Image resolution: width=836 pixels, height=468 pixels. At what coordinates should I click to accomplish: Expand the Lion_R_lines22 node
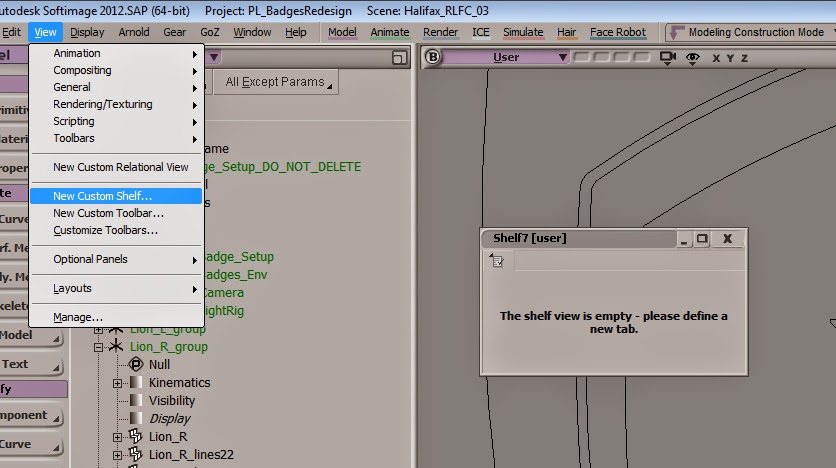117,455
